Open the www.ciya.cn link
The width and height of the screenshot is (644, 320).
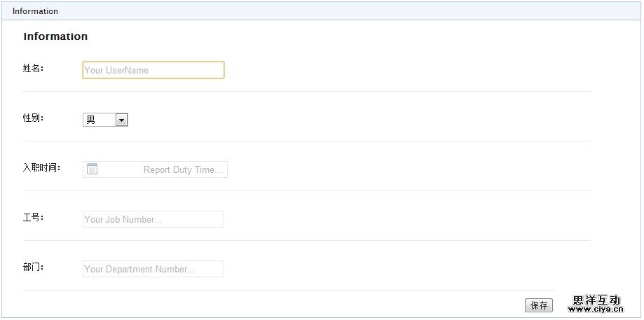596,309
